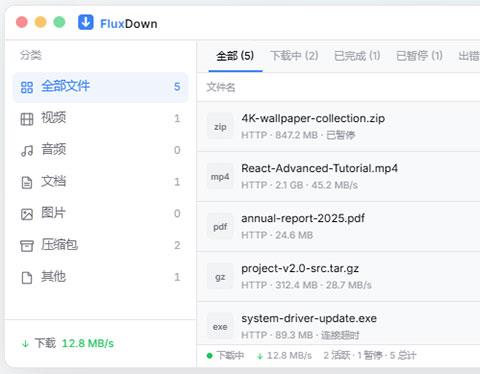
Task: Select annual-report-2025.pdf file name
Action: 303,219
